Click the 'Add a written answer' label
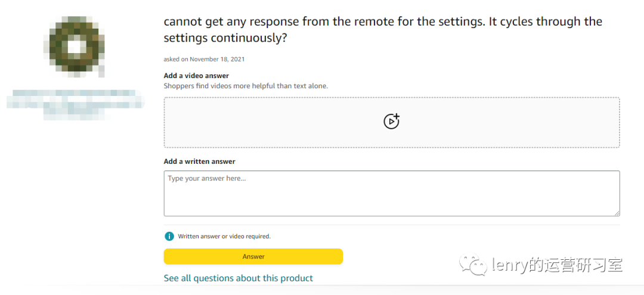The width and height of the screenshot is (644, 295). pos(199,162)
